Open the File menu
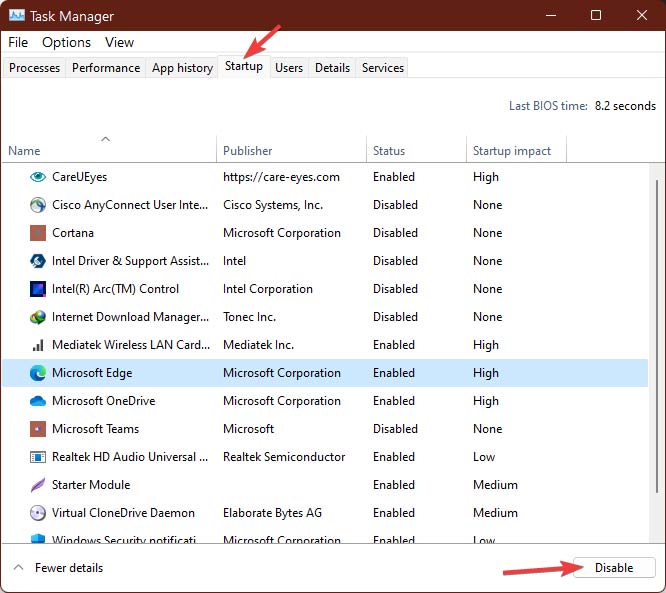 18,42
